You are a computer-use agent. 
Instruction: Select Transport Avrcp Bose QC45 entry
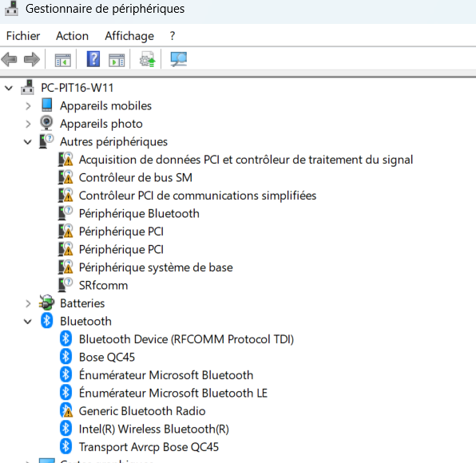pyautogui.click(x=149, y=447)
